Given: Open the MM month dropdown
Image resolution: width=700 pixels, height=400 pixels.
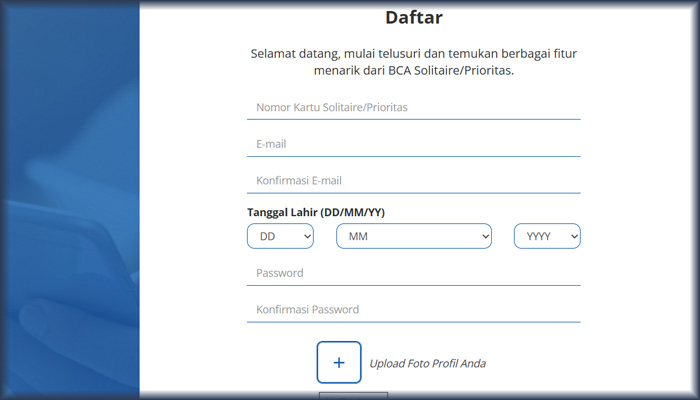Looking at the screenshot, I should point(414,236).
